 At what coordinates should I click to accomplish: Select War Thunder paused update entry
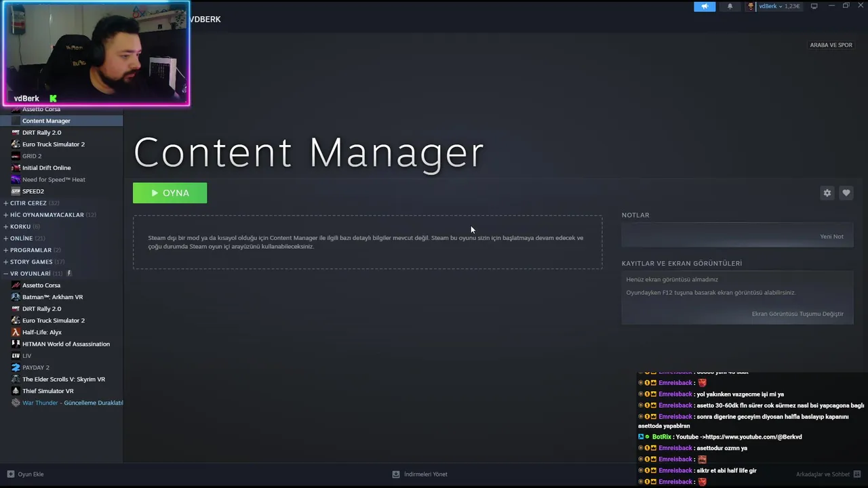(x=67, y=403)
